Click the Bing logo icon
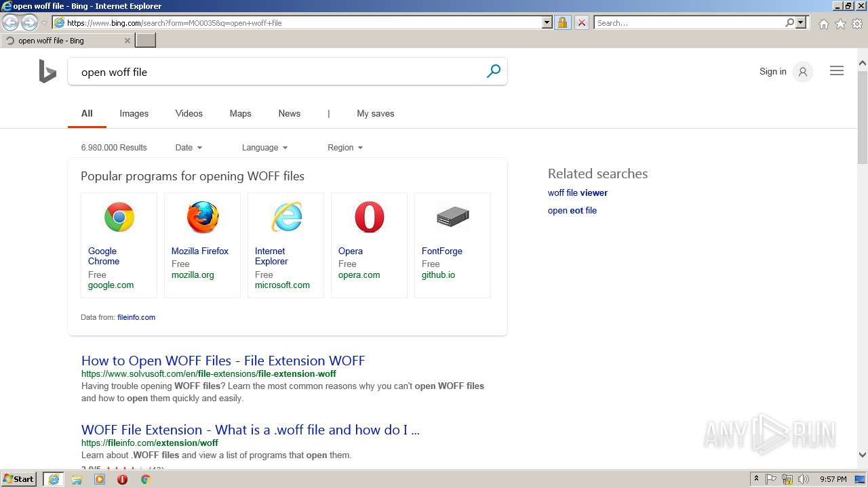This screenshot has height=488, width=868. coord(47,71)
